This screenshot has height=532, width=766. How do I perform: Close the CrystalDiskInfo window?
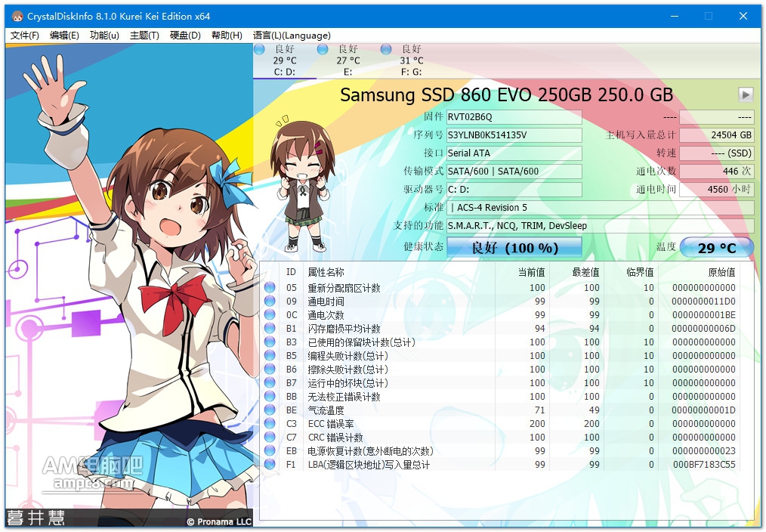[x=743, y=16]
